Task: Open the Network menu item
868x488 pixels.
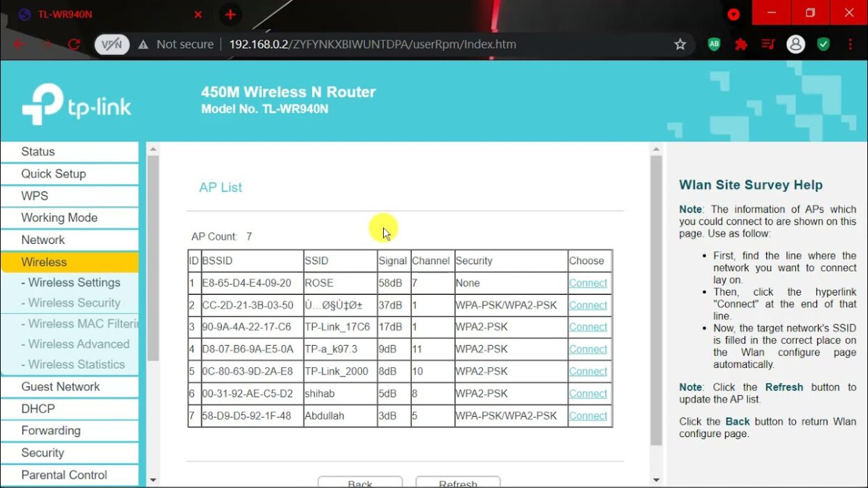Action: tap(70, 240)
